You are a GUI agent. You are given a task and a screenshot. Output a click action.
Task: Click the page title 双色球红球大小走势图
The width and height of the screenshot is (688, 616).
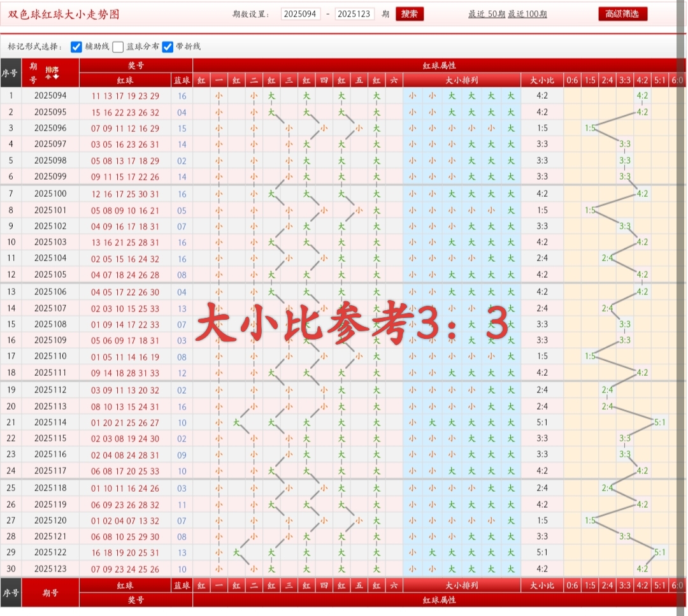click(x=64, y=15)
